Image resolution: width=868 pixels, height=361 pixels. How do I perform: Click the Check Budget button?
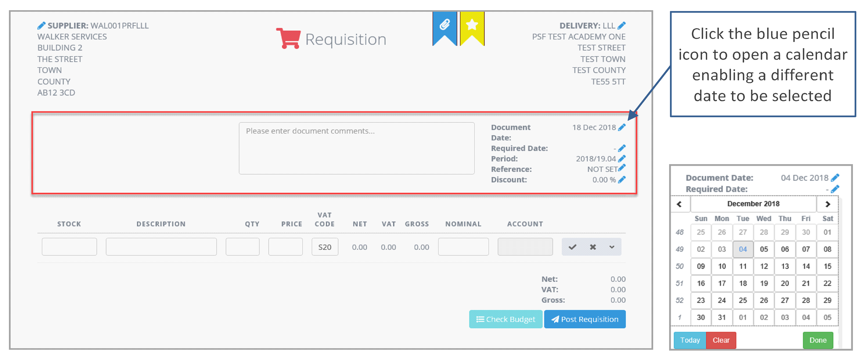click(x=506, y=319)
